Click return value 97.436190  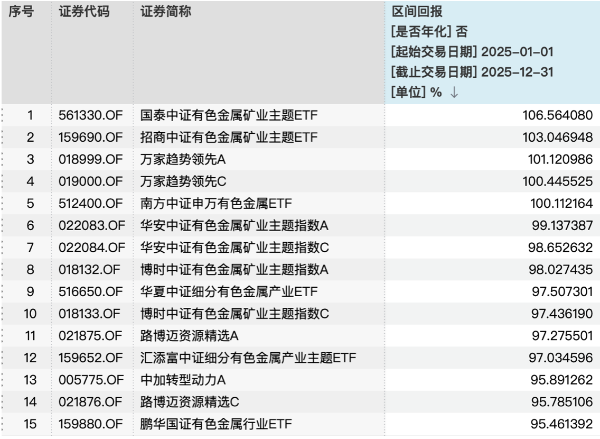tap(562, 314)
